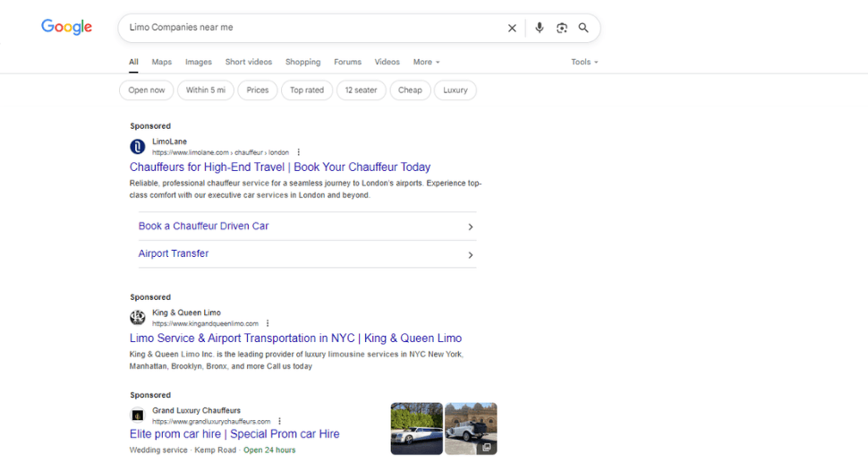Switch to the Forums tab
The image size is (868, 463).
(x=347, y=62)
